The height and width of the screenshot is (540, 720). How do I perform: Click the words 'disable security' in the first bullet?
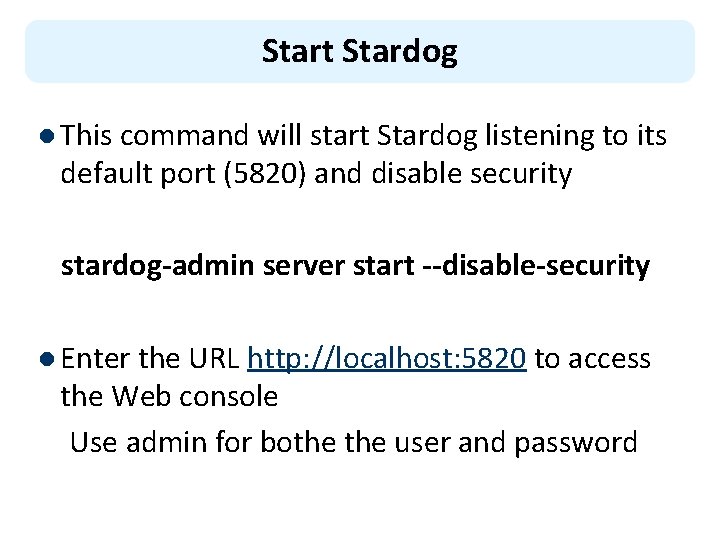tap(472, 174)
